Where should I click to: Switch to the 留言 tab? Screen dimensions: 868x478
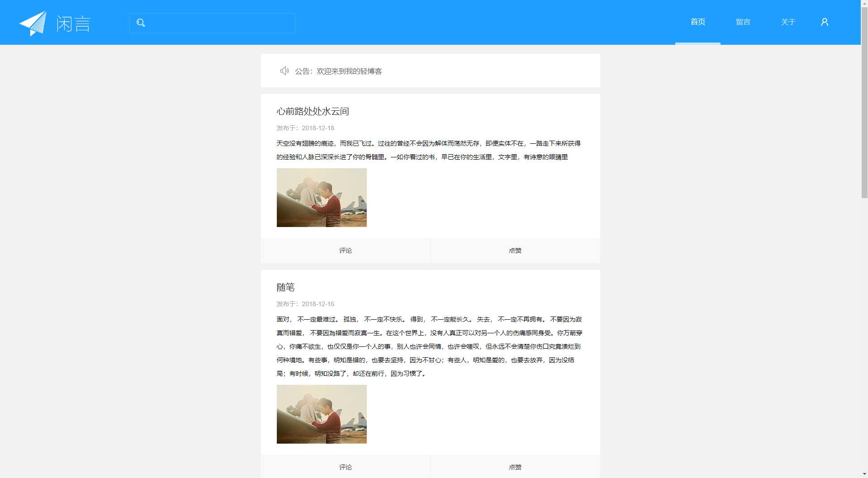pos(742,22)
